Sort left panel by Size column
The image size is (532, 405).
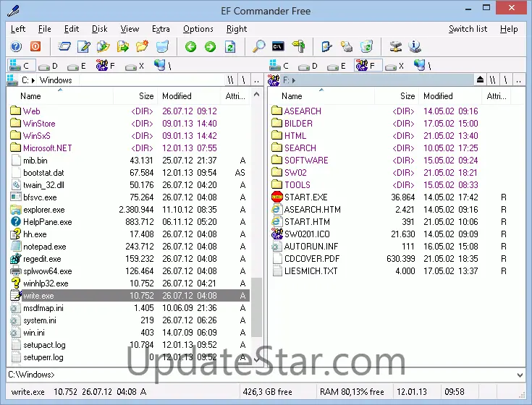[x=135, y=96]
